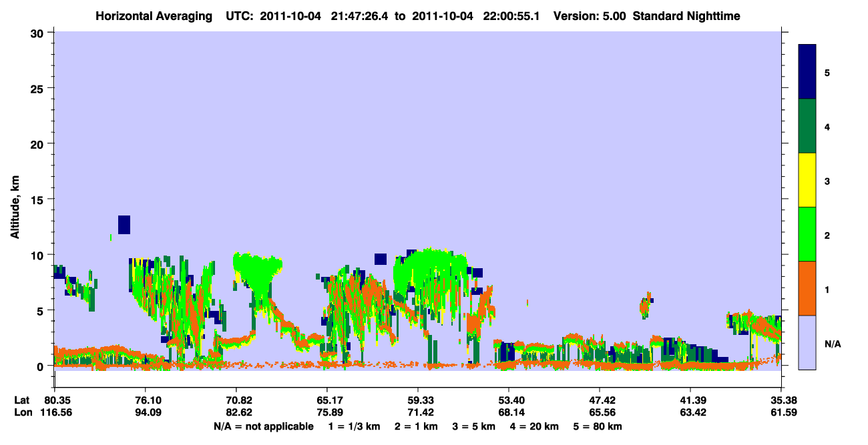Click the dark green level 4 color swatch

tap(807, 126)
